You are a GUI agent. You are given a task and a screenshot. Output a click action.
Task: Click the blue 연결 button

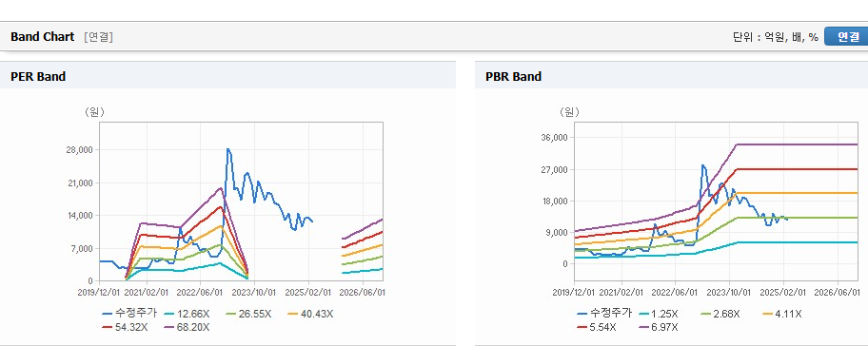pyautogui.click(x=846, y=36)
